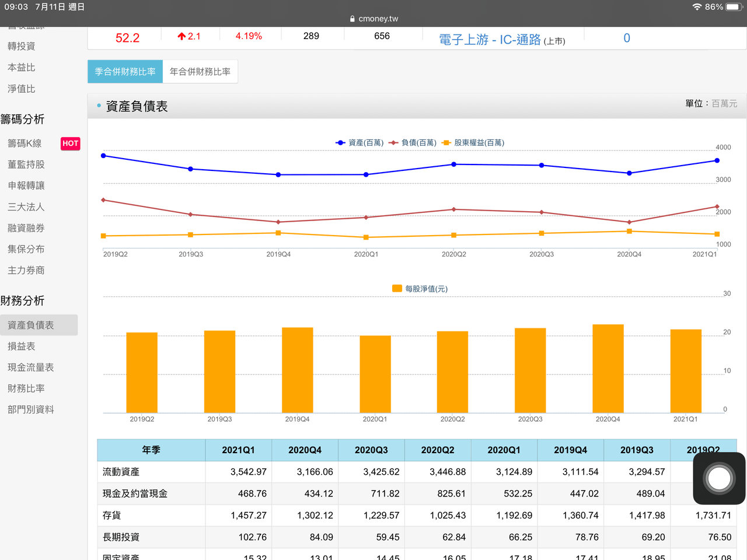Open 財務比率 in sidebar
Screen dimensions: 747x560
(x=26, y=388)
